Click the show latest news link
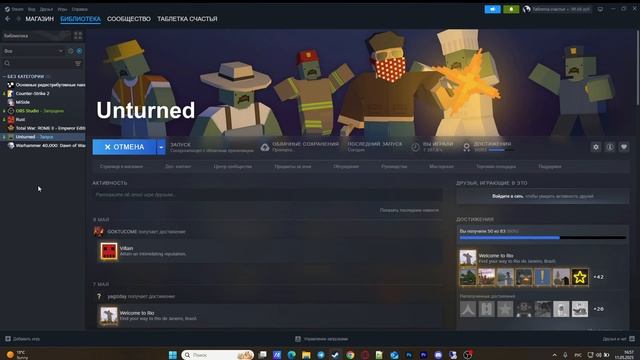The width and height of the screenshot is (640, 360). pos(409,210)
